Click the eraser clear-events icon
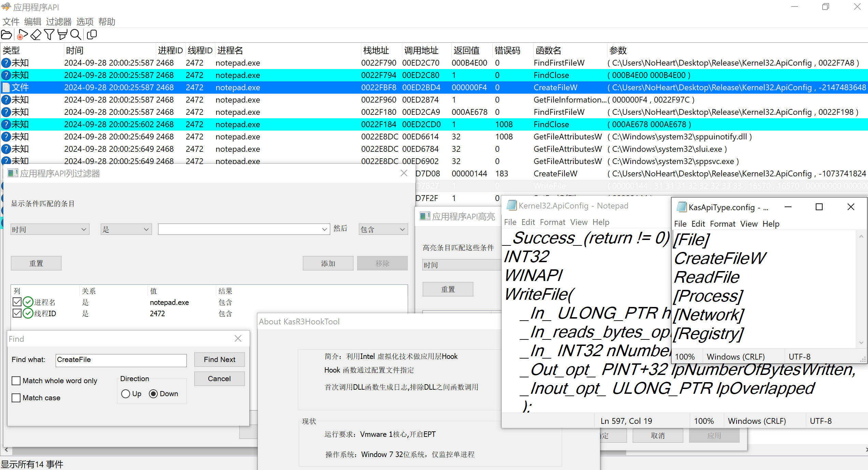The image size is (868, 470). point(36,35)
